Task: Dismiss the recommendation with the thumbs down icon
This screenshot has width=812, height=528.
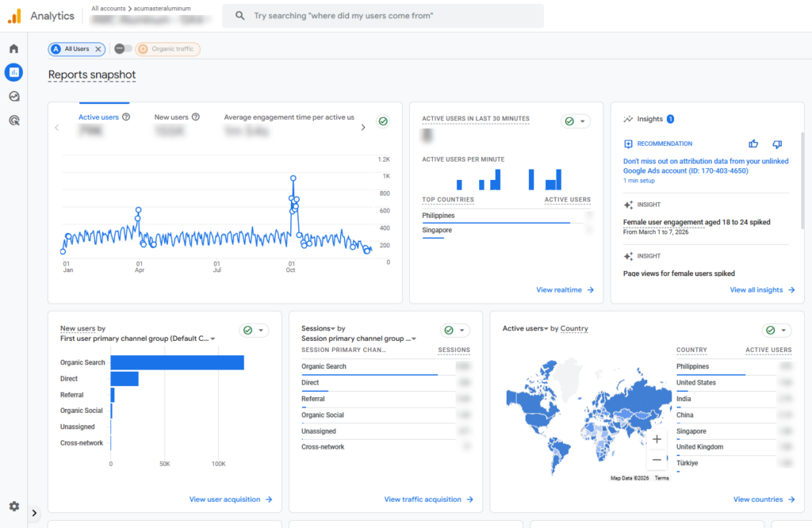Action: click(777, 144)
